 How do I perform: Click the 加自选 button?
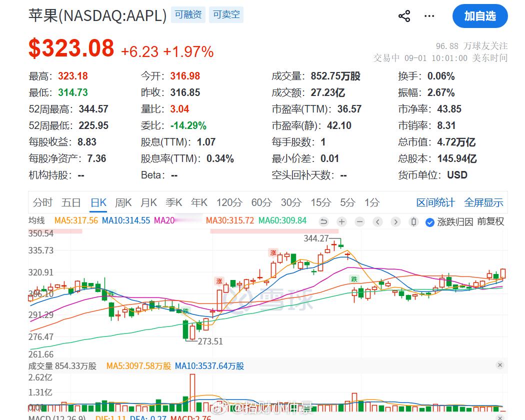click(480, 16)
